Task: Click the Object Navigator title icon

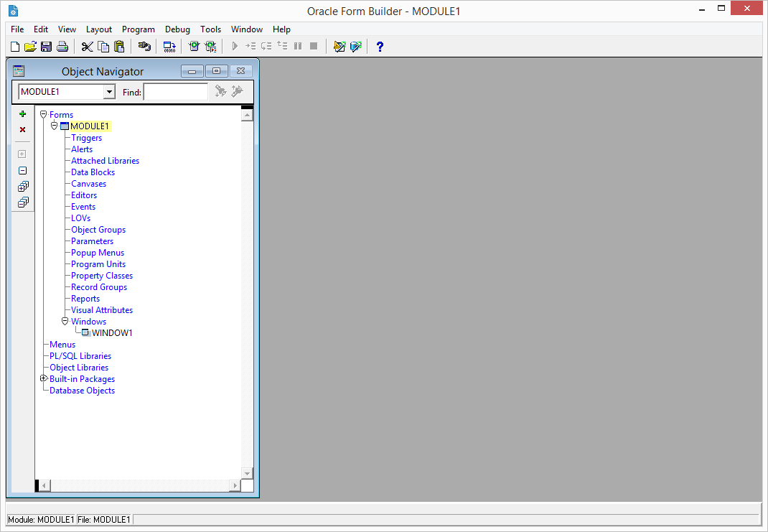Action: [x=19, y=71]
